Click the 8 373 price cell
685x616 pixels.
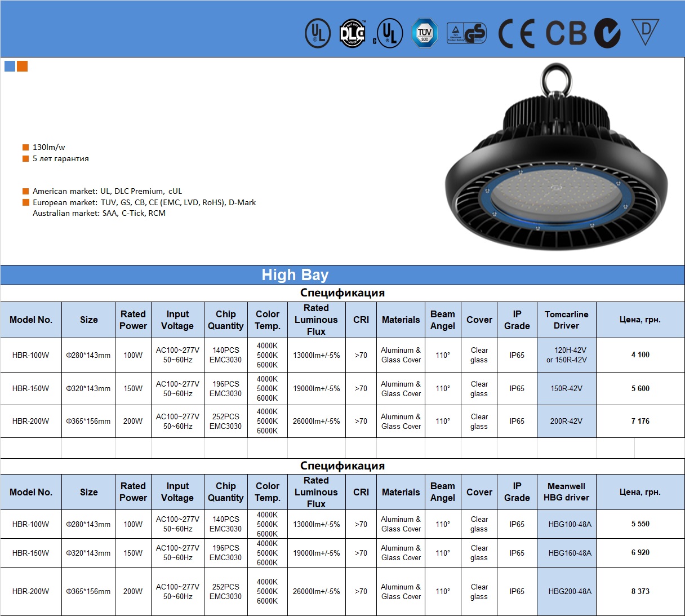pos(640,591)
